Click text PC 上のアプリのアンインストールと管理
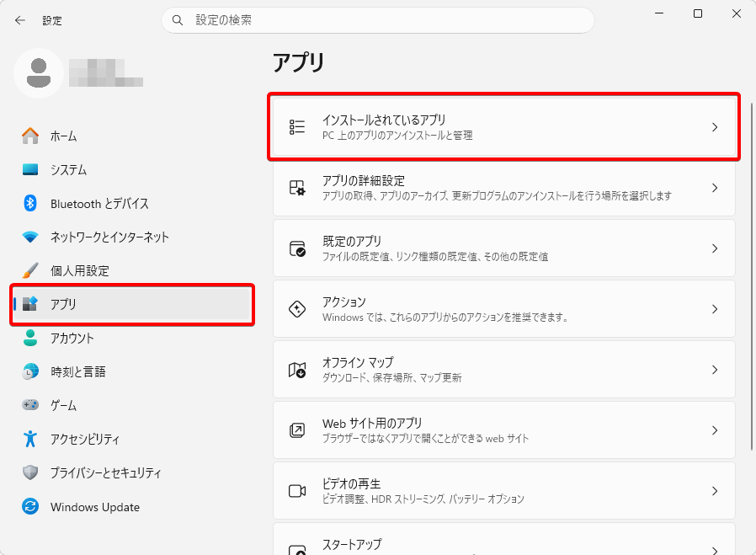This screenshot has width=756, height=555. coord(397,136)
